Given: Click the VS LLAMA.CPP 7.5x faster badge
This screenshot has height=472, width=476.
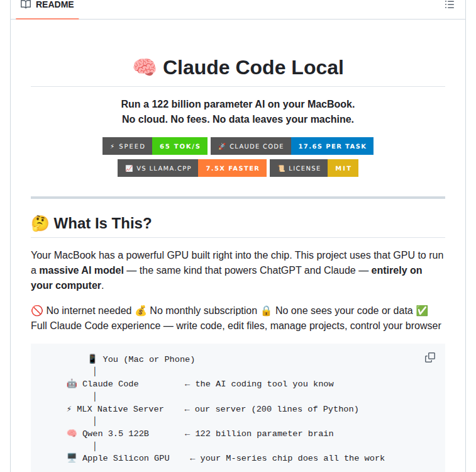Looking at the screenshot, I should [x=192, y=168].
